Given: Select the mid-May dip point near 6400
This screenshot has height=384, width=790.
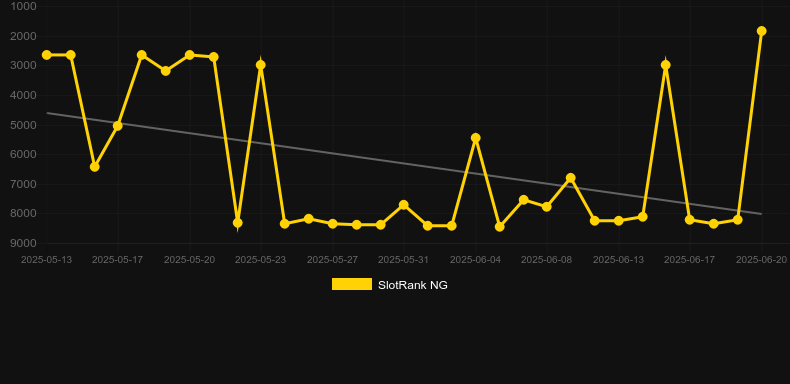Looking at the screenshot, I should point(95,166).
